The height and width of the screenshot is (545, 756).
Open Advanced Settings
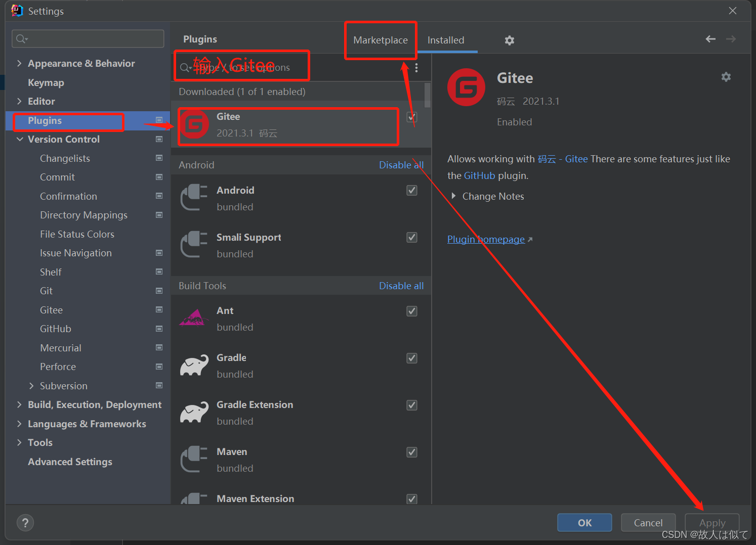pos(70,462)
